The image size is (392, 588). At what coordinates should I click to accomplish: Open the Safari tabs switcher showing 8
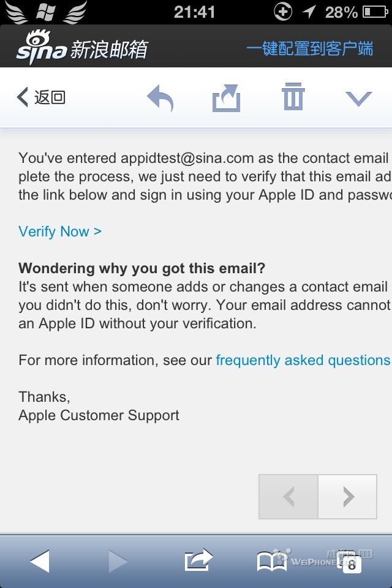pos(351,562)
